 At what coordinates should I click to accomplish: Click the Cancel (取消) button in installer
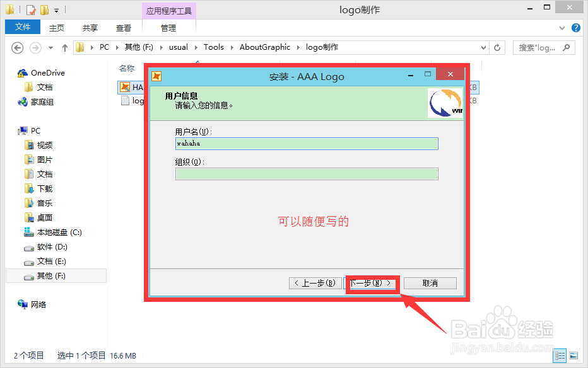430,284
